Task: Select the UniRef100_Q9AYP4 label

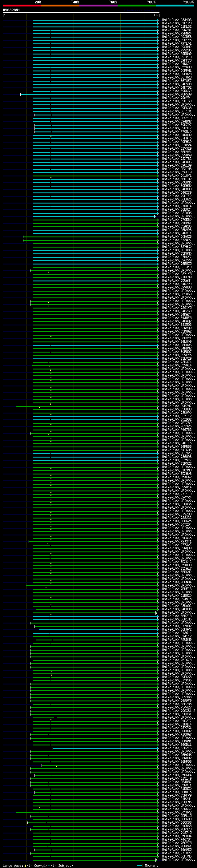Action: [177, 98]
